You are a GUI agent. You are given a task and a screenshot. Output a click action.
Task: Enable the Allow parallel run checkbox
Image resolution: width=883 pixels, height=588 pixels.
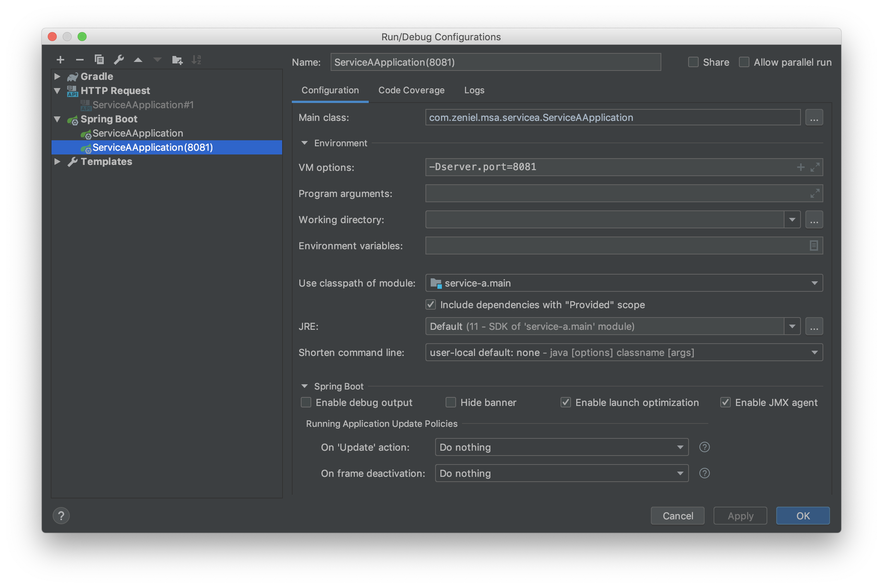pos(744,62)
